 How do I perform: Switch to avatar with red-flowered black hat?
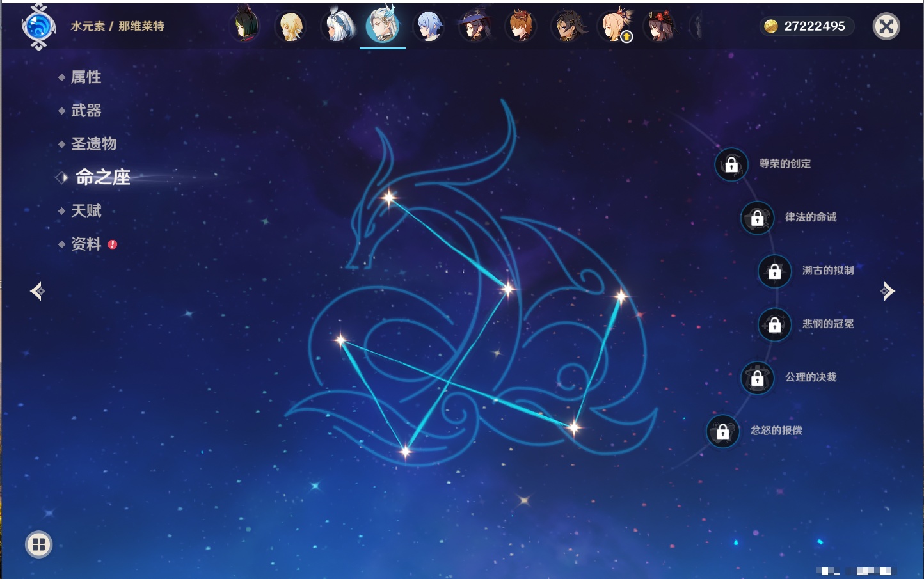click(x=659, y=26)
